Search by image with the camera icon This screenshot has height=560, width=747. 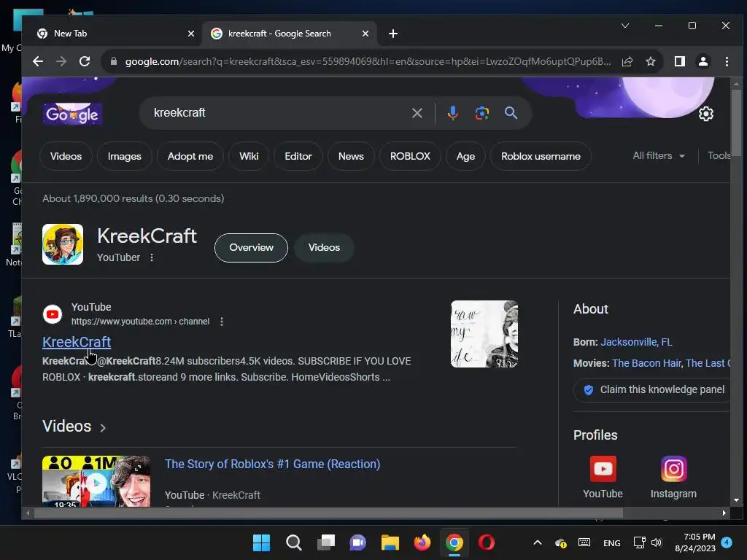click(x=481, y=113)
